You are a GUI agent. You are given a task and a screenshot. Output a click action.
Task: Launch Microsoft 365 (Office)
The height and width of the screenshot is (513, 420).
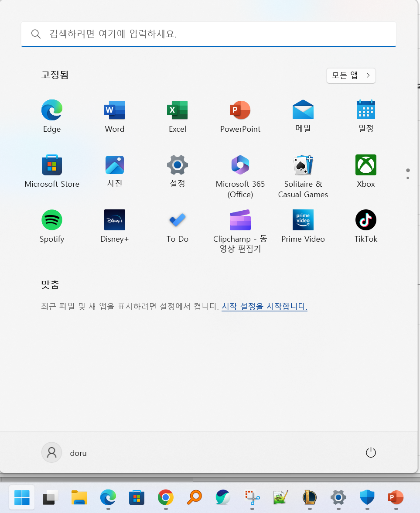(x=240, y=176)
